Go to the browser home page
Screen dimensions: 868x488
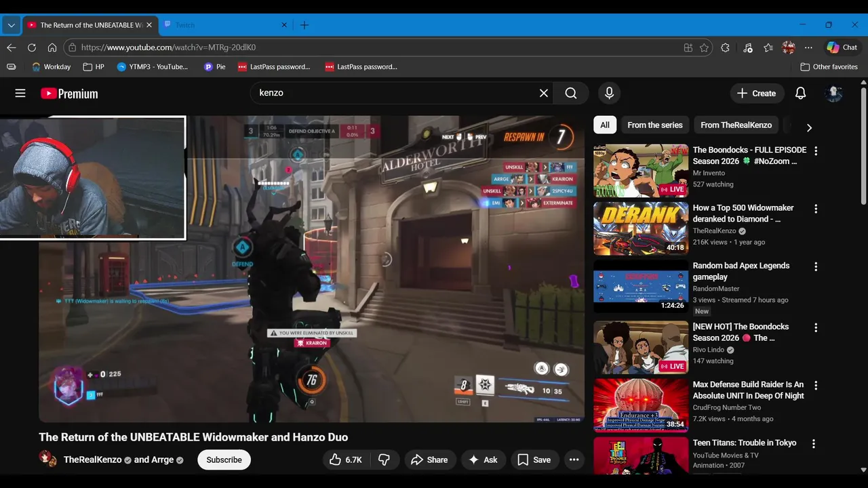coord(52,47)
